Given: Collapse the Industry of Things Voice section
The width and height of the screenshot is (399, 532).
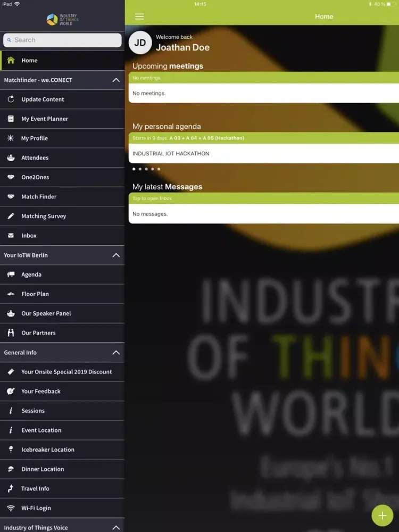Looking at the screenshot, I should (x=116, y=528).
